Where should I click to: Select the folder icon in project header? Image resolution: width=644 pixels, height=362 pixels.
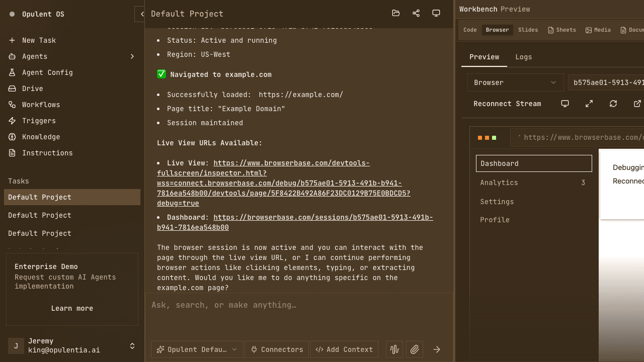tap(396, 14)
